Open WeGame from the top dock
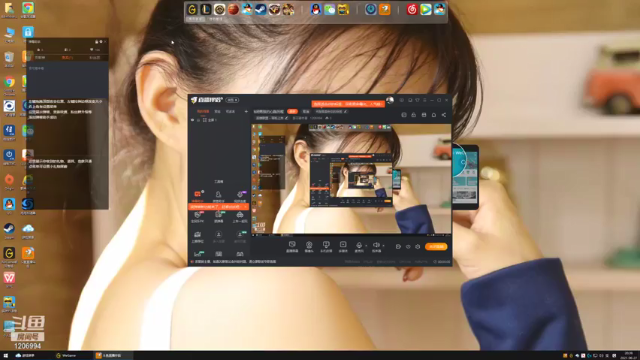640x360 pixels. tap(192, 9)
